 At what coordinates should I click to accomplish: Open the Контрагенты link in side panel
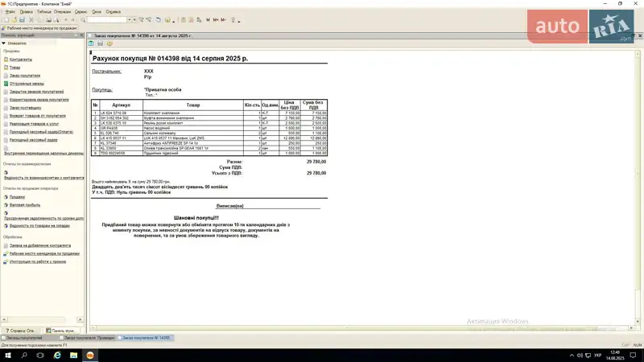(21, 60)
